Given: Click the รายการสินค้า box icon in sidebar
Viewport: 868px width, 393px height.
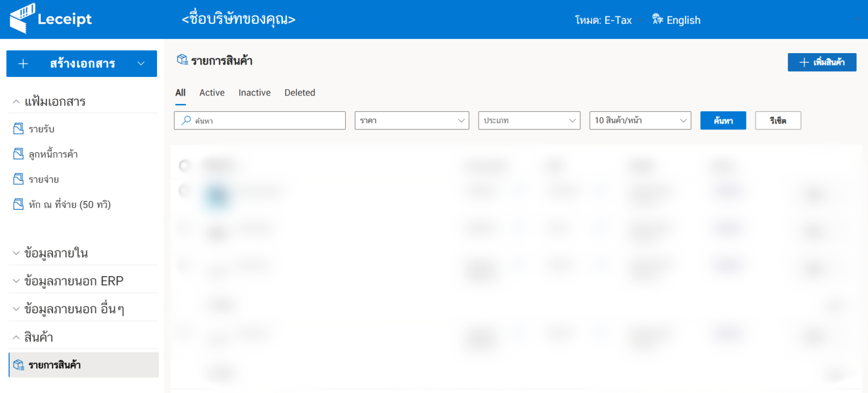Looking at the screenshot, I should click(x=19, y=365).
